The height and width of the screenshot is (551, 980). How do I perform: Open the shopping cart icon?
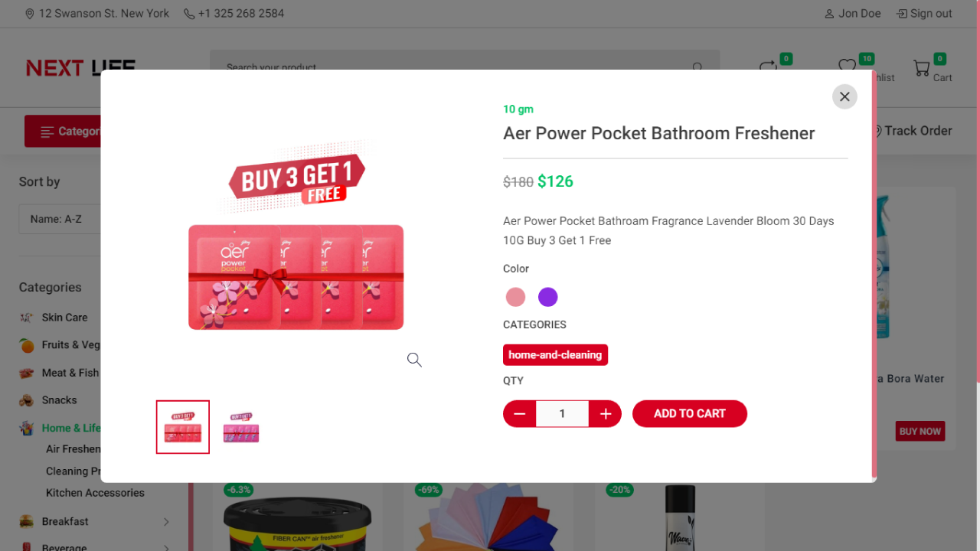(922, 69)
